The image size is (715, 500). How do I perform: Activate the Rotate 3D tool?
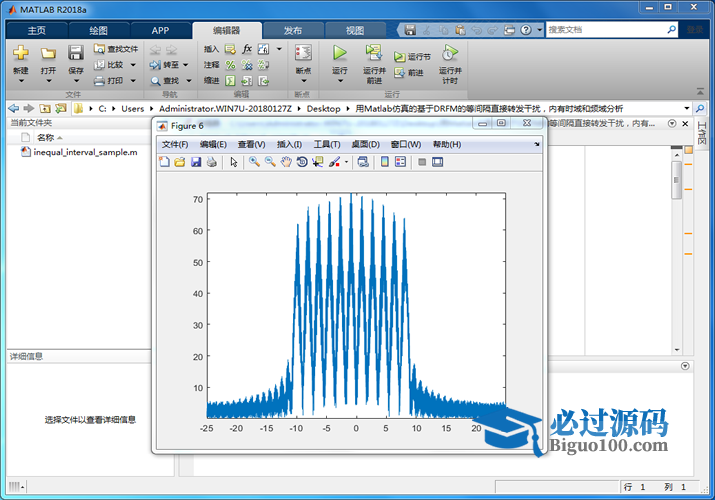(x=302, y=162)
